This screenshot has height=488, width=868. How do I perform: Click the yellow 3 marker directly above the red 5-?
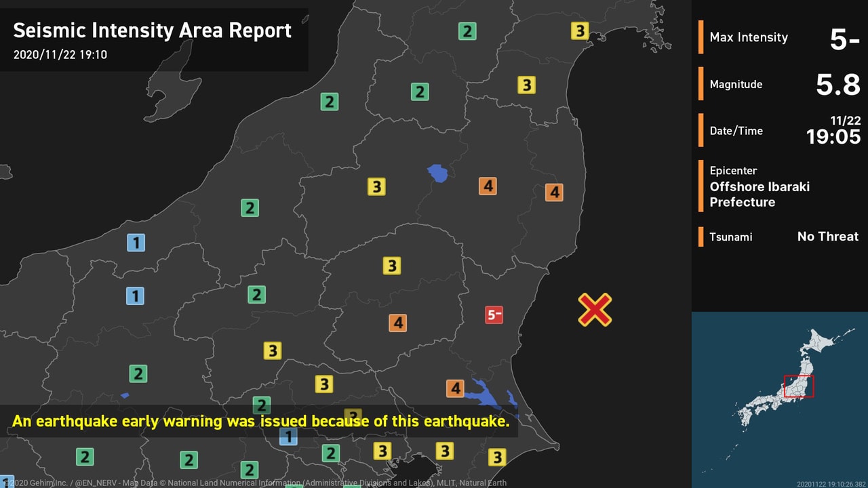point(526,85)
